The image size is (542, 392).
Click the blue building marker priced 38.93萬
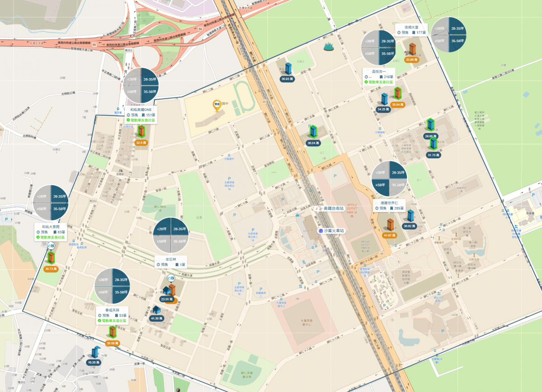pos(288,69)
